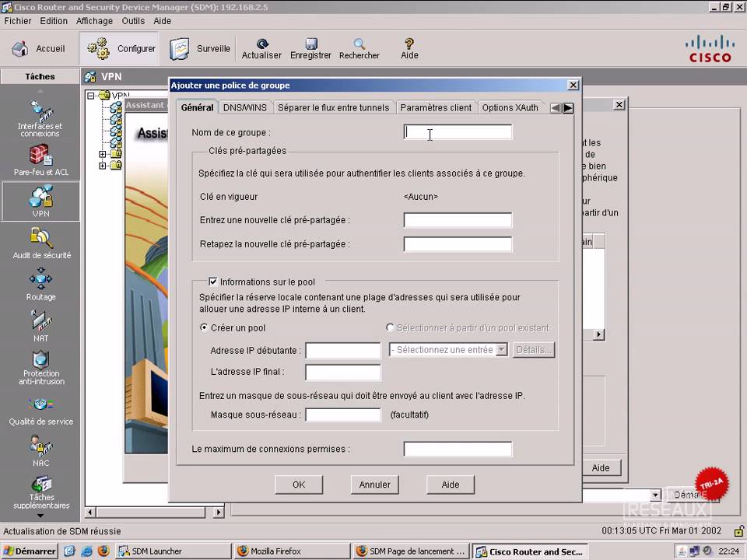Open the Aide question mark toolbar icon
This screenshot has height=560, width=747.
tap(409, 44)
